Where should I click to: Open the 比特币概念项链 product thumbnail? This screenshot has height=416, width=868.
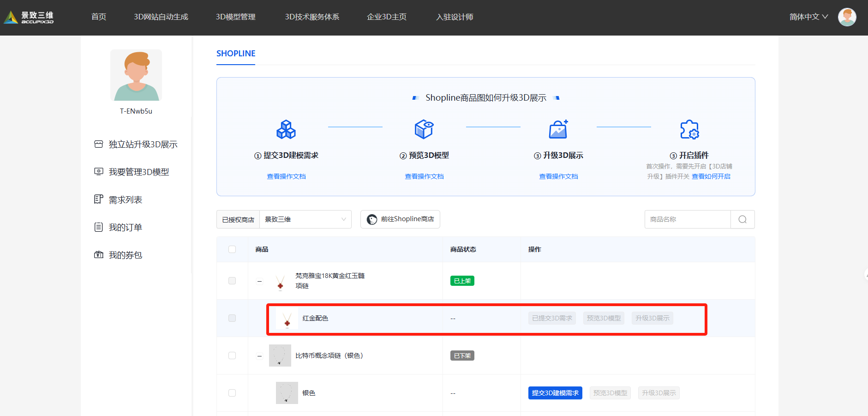click(280, 356)
